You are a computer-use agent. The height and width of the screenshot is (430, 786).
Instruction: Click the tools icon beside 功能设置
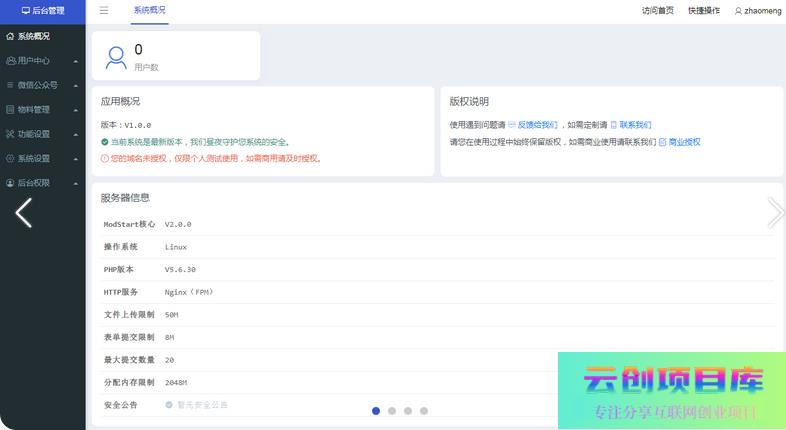[10, 134]
